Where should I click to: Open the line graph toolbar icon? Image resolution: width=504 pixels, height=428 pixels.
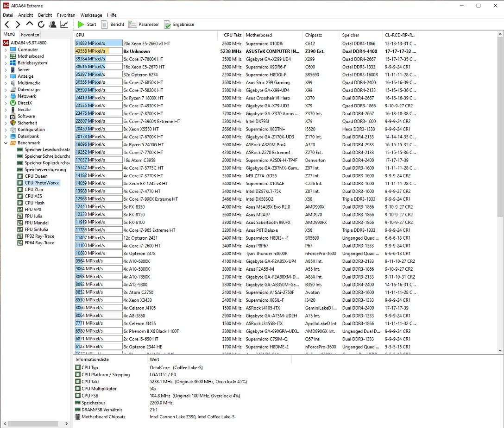click(64, 25)
